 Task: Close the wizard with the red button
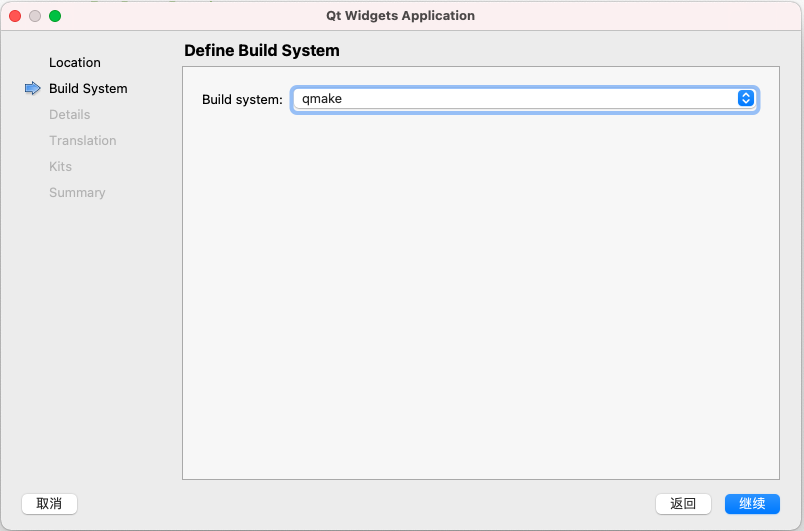(x=15, y=16)
